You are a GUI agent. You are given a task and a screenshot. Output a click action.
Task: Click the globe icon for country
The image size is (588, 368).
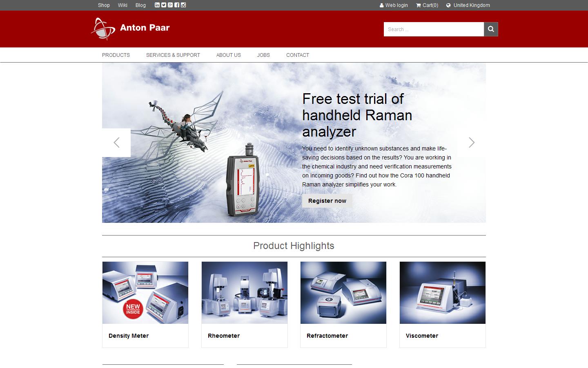[448, 5]
